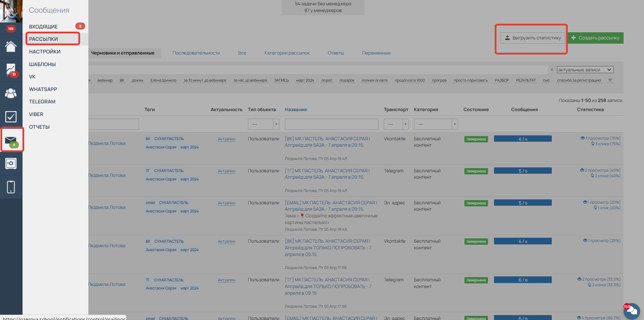The height and width of the screenshot is (320, 644).
Task: Select Шаблоны in the messages menu
Action: 42,64
